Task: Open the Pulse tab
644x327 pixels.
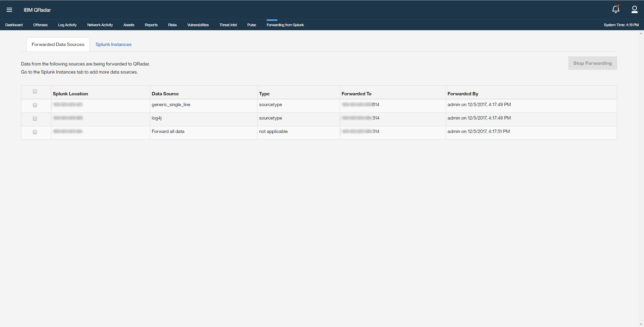Action: (252, 25)
